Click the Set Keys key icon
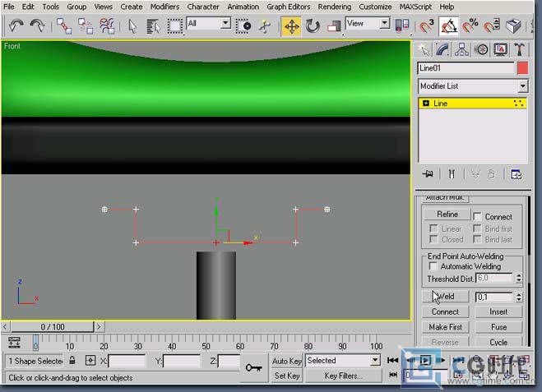 tap(253, 368)
